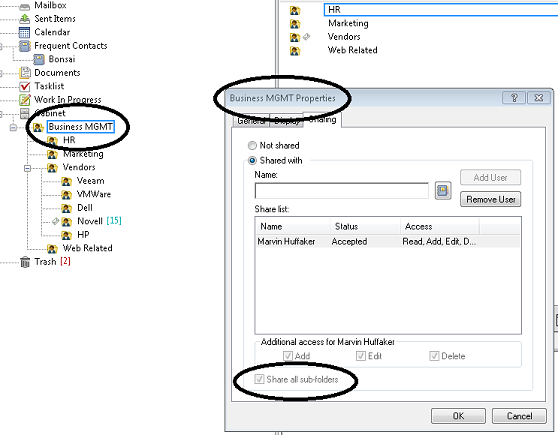Click the Frequent Contacts address book icon
Viewport: 558px width, 435px height.
tap(25, 46)
